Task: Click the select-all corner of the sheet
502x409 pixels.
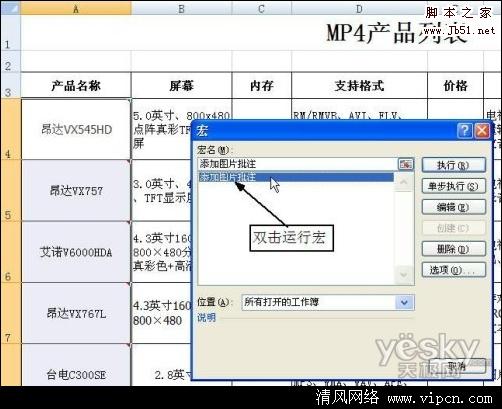Action: coord(10,8)
